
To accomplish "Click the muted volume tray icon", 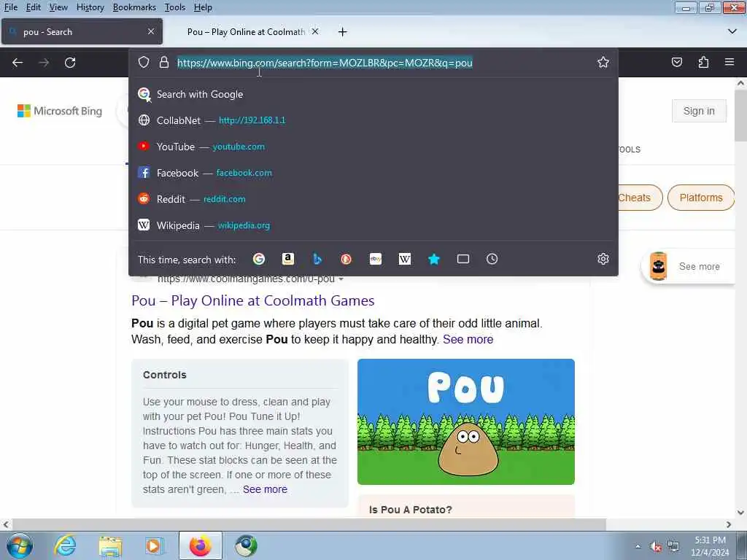I will point(656,547).
